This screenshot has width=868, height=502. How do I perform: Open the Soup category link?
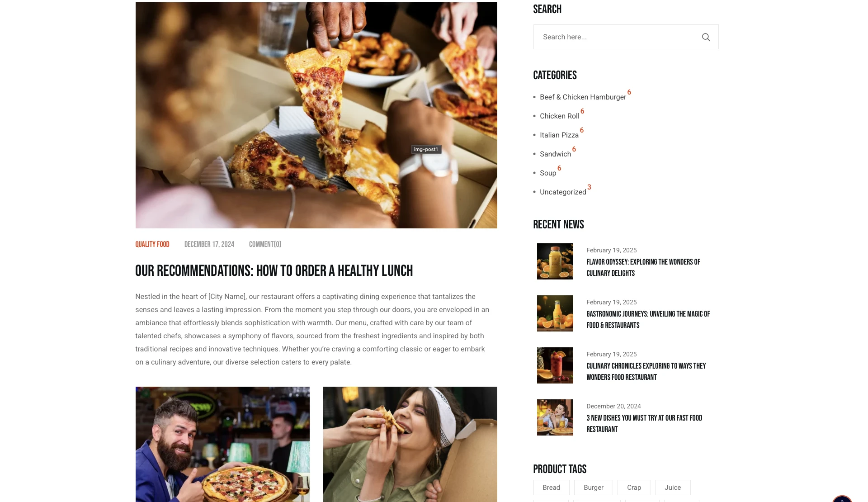[548, 173]
